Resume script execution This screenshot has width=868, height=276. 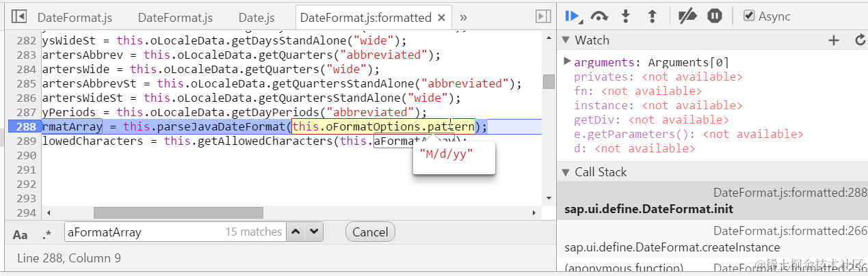[573, 16]
